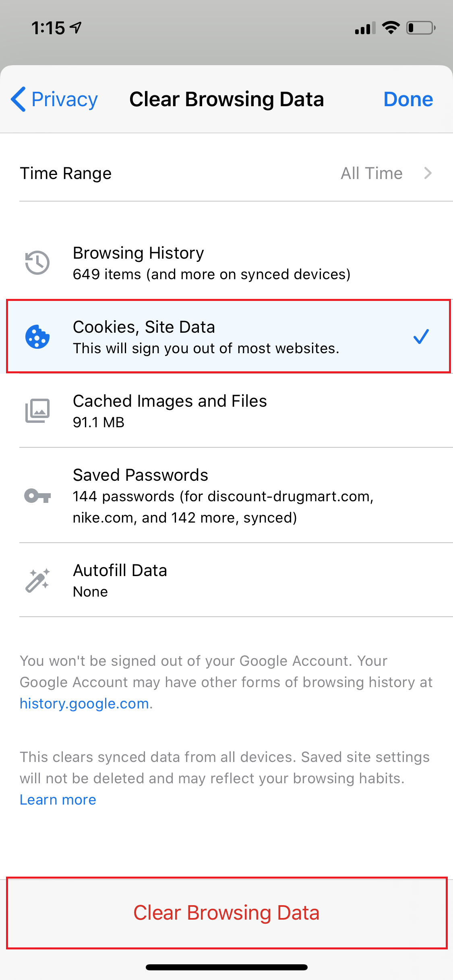Open the history.google.com link
Viewport: 453px width, 980px height.
(85, 704)
